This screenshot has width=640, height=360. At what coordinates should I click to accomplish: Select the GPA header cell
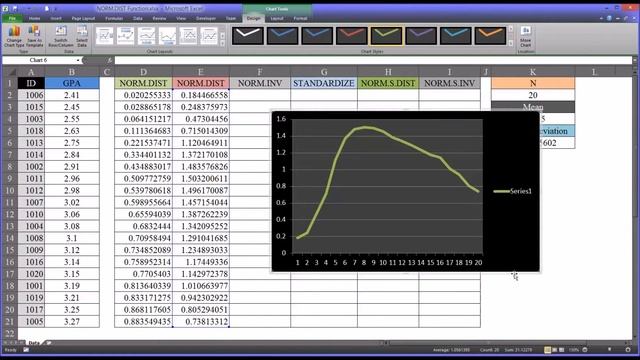coord(72,83)
